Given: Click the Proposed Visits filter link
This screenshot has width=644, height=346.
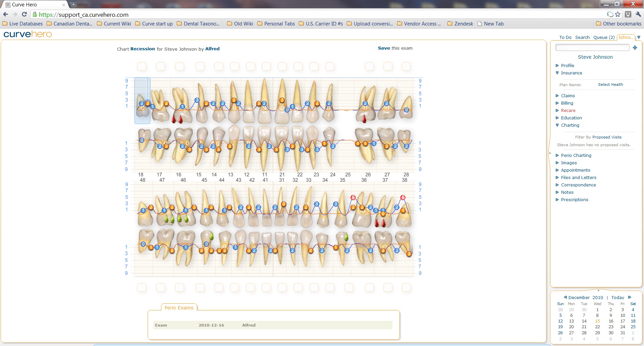Looking at the screenshot, I should coord(607,137).
